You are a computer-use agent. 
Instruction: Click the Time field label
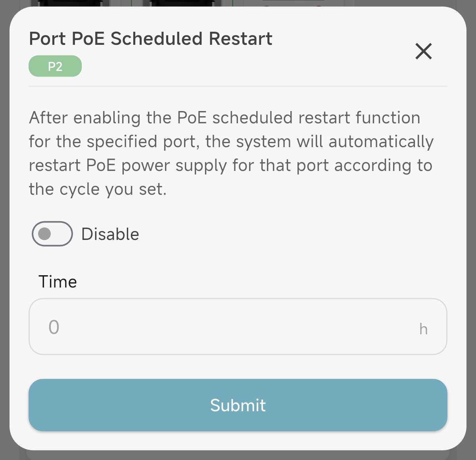58,282
